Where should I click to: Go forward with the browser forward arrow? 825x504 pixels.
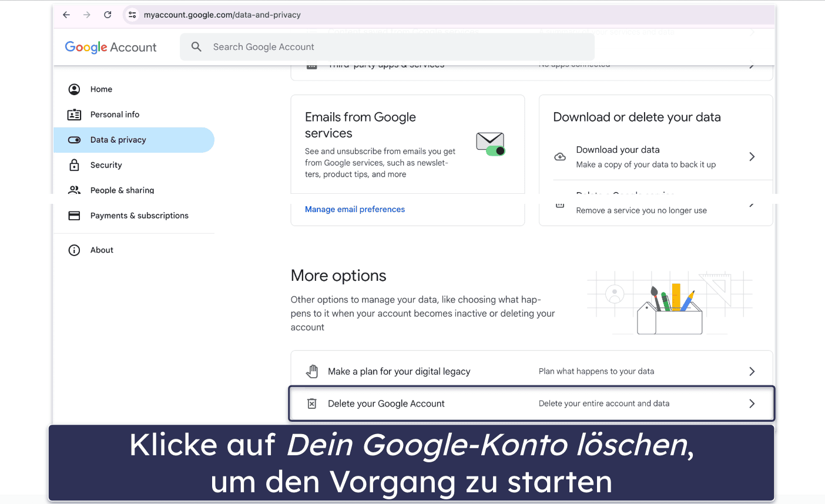(87, 15)
